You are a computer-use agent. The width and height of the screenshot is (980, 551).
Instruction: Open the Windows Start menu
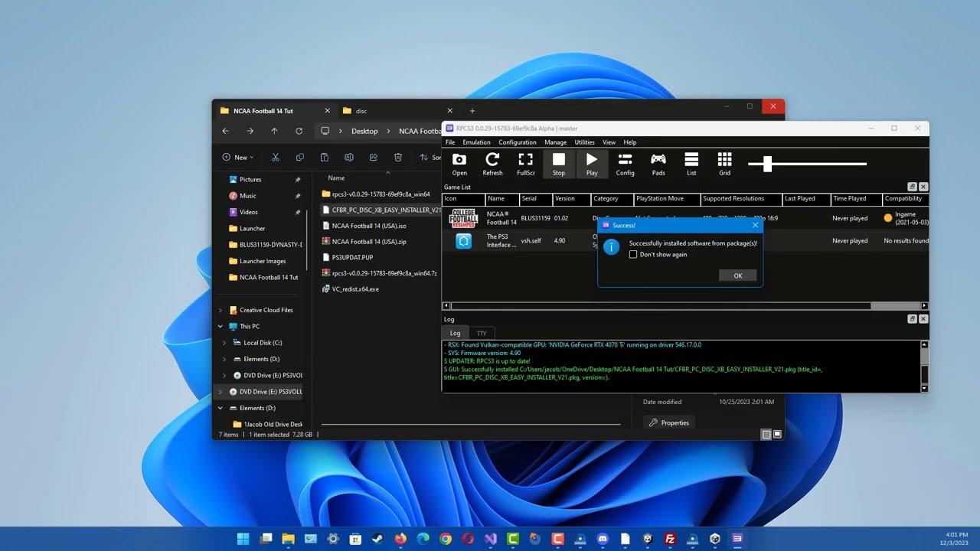click(243, 539)
